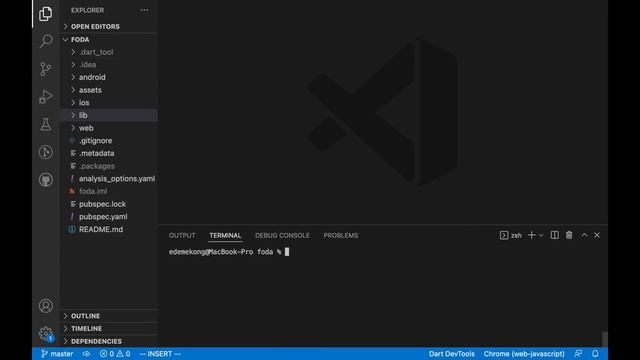Open the pubspec.lock file

(x=109, y=204)
